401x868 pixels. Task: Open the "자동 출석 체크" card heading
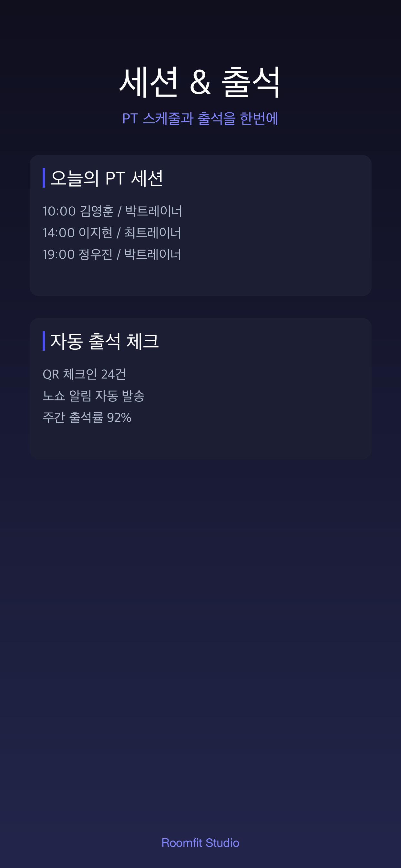[105, 341]
